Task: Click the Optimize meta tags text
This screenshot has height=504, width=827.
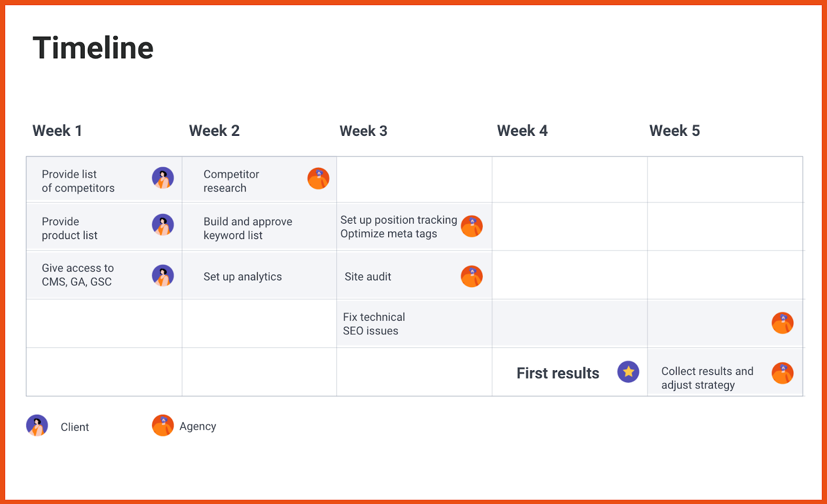Action: [389, 234]
